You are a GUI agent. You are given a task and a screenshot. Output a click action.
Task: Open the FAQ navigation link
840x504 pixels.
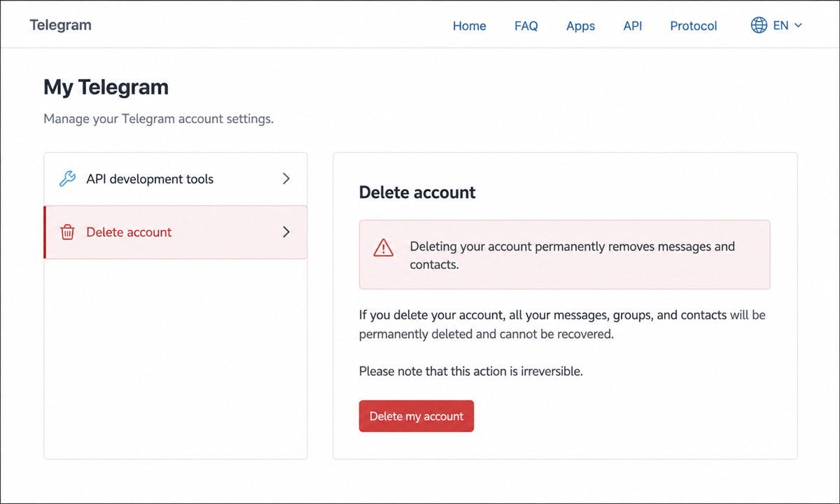(x=526, y=26)
